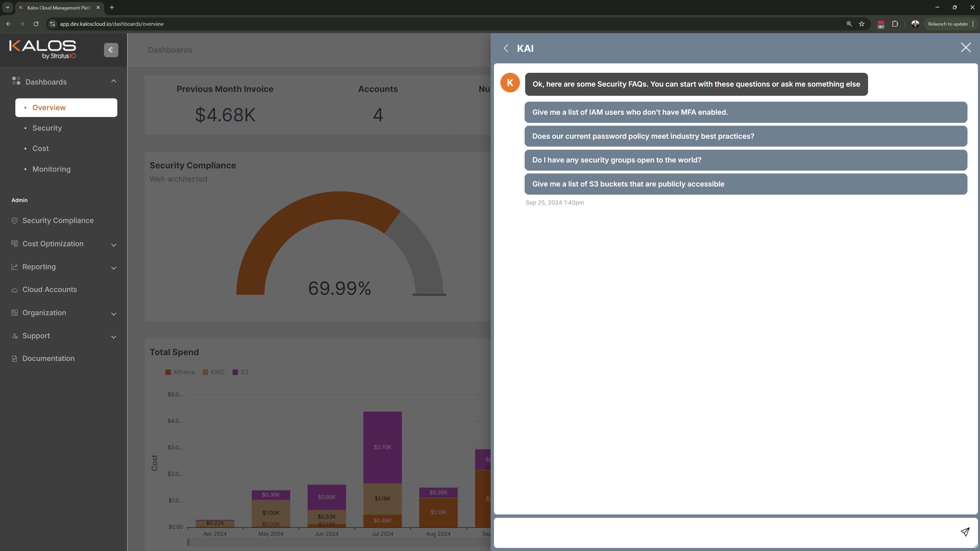Open Cloud Accounts from the sidebar

pyautogui.click(x=50, y=289)
